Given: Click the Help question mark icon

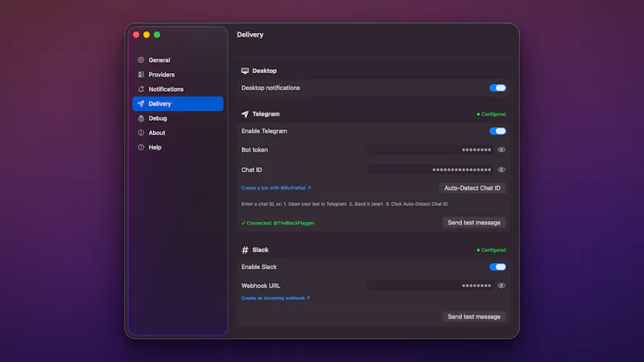Looking at the screenshot, I should pyautogui.click(x=141, y=147).
